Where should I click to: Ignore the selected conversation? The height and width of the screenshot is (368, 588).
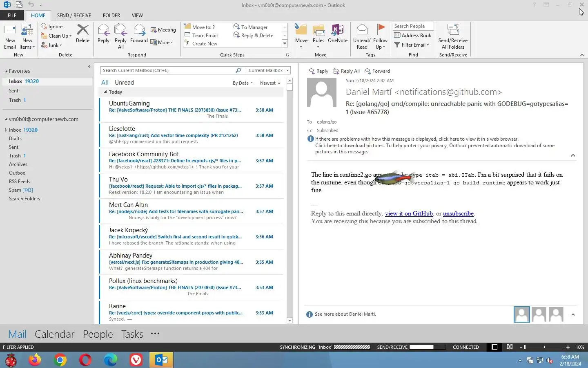52,27
